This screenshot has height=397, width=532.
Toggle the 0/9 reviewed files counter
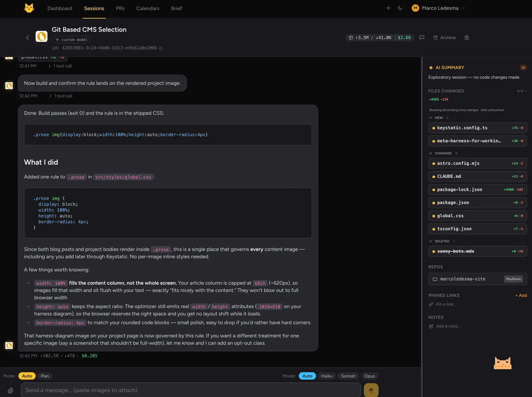tap(522, 91)
